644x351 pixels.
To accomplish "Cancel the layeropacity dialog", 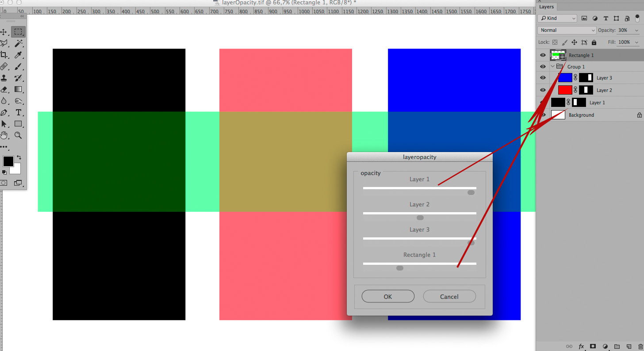I will (449, 297).
